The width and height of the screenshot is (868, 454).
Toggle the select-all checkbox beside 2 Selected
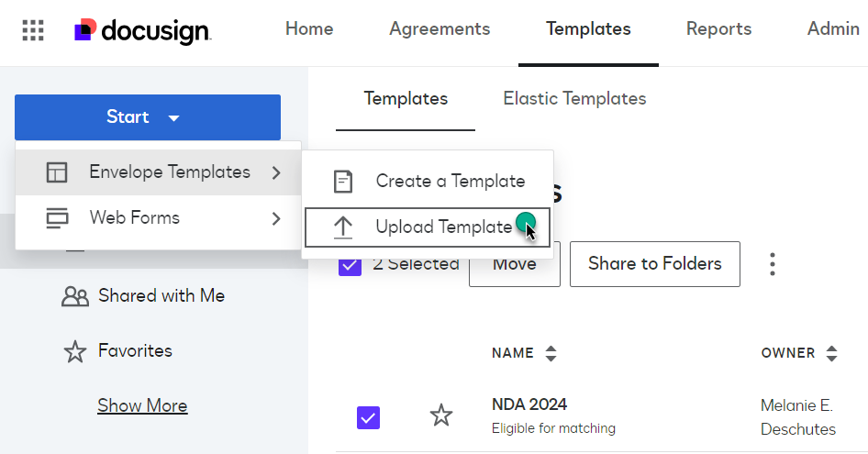click(350, 265)
